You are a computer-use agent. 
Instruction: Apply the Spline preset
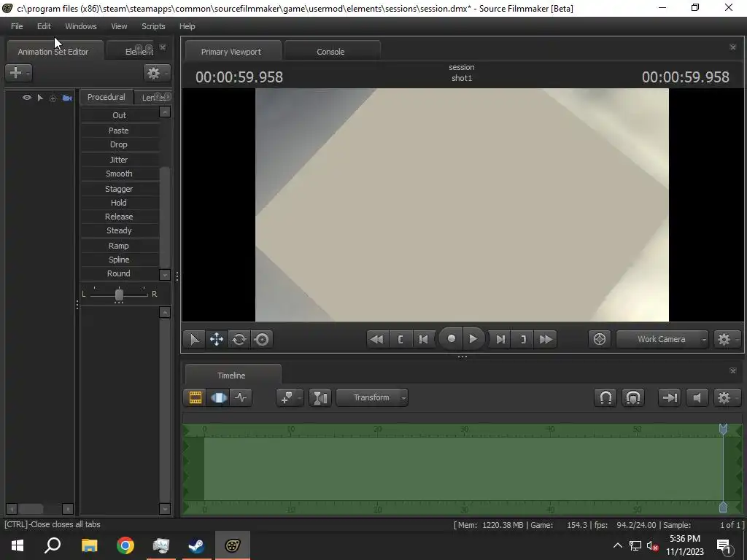point(119,260)
